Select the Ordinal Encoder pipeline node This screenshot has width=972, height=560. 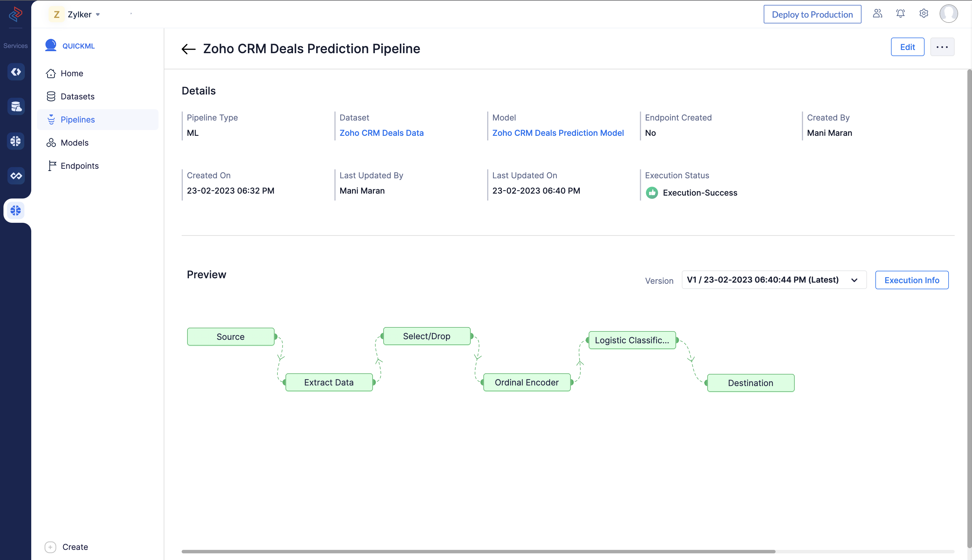point(526,382)
